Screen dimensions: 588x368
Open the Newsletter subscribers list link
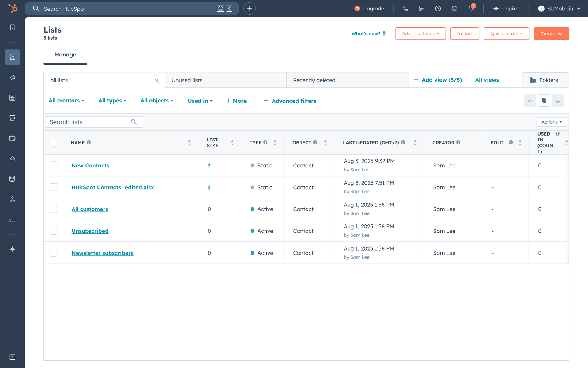(102, 253)
